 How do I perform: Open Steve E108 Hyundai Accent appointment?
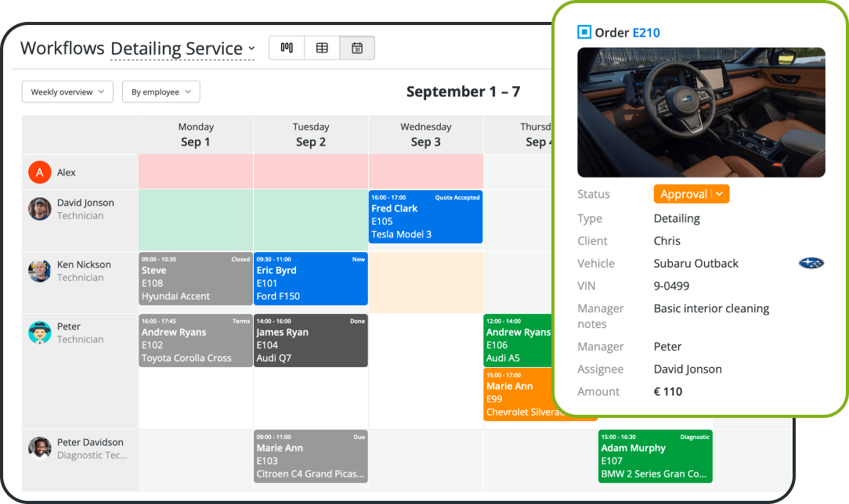196,279
